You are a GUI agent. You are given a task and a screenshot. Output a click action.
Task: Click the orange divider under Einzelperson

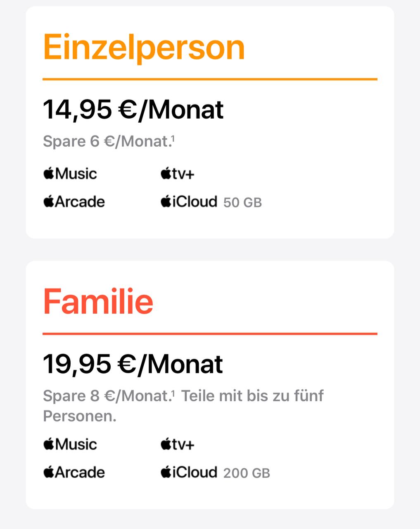tap(210, 79)
